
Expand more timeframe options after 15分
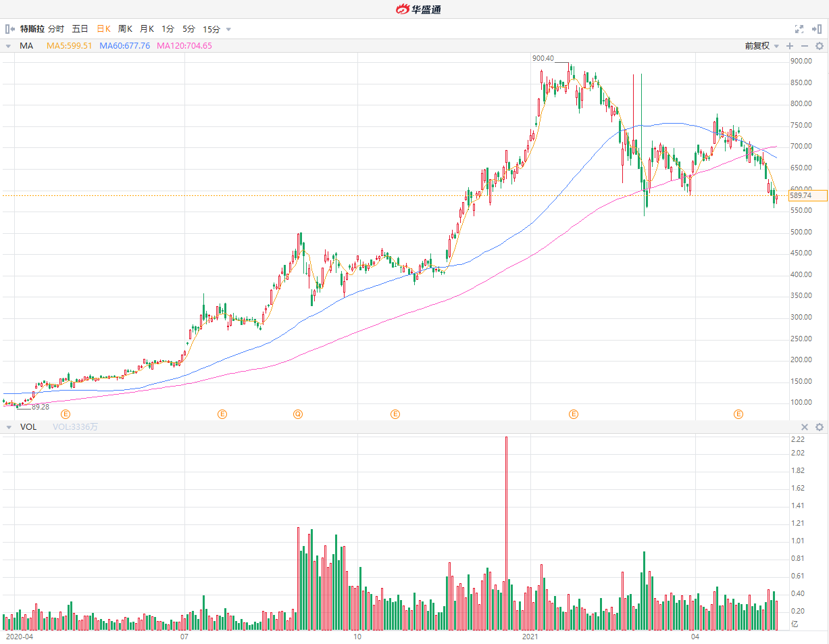pos(228,29)
